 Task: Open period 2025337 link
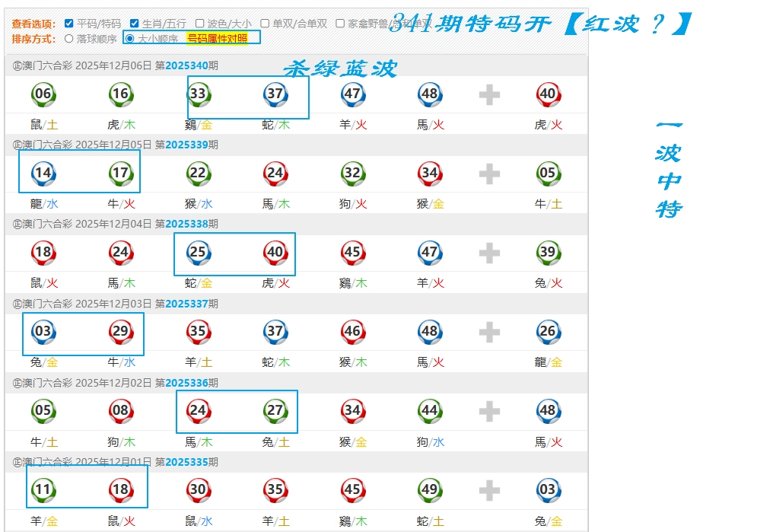pos(186,304)
